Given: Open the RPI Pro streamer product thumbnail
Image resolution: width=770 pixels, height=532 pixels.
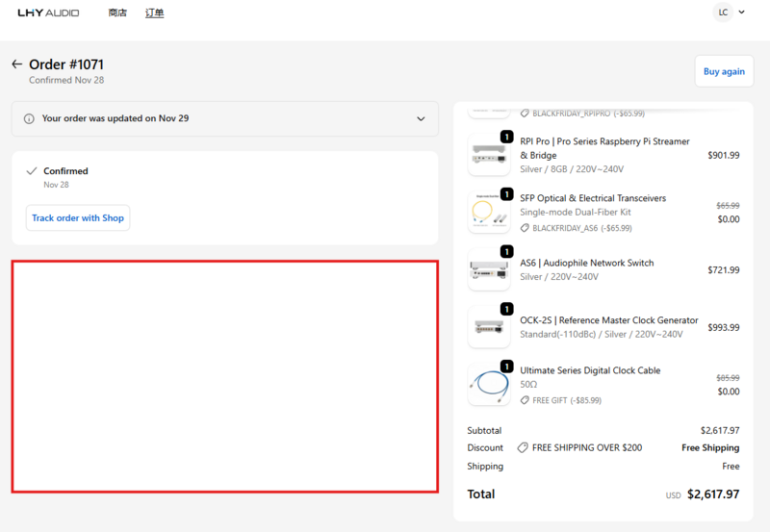Looking at the screenshot, I should [x=488, y=155].
